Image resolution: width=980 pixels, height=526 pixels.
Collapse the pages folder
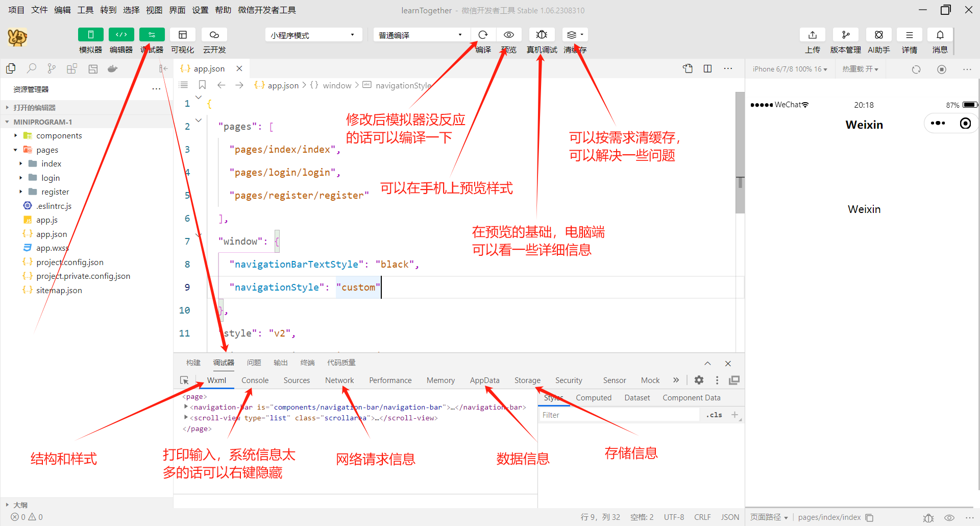(x=47, y=150)
